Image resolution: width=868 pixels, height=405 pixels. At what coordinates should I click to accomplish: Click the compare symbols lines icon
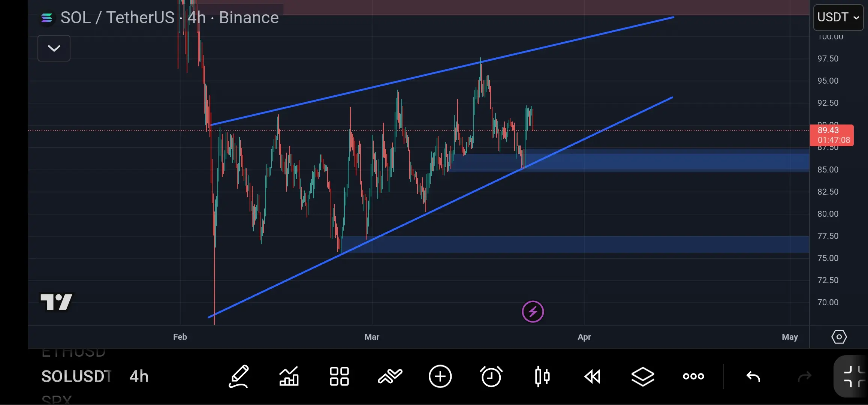(390, 376)
